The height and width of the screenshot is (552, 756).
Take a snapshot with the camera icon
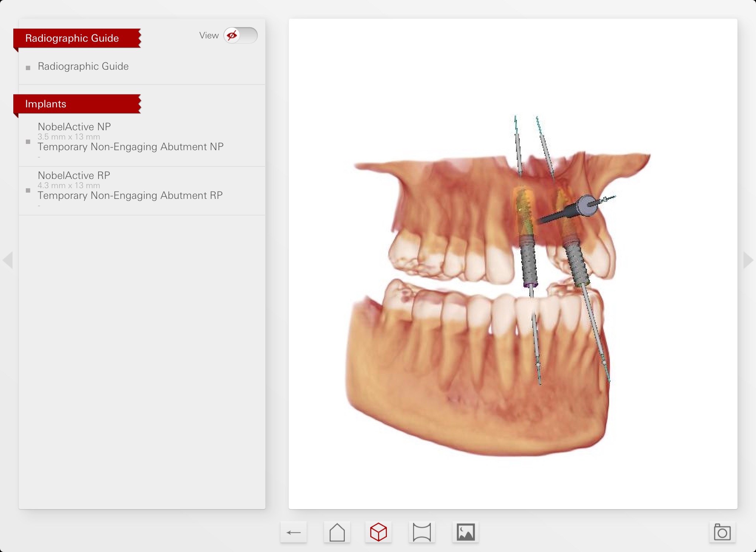click(722, 532)
